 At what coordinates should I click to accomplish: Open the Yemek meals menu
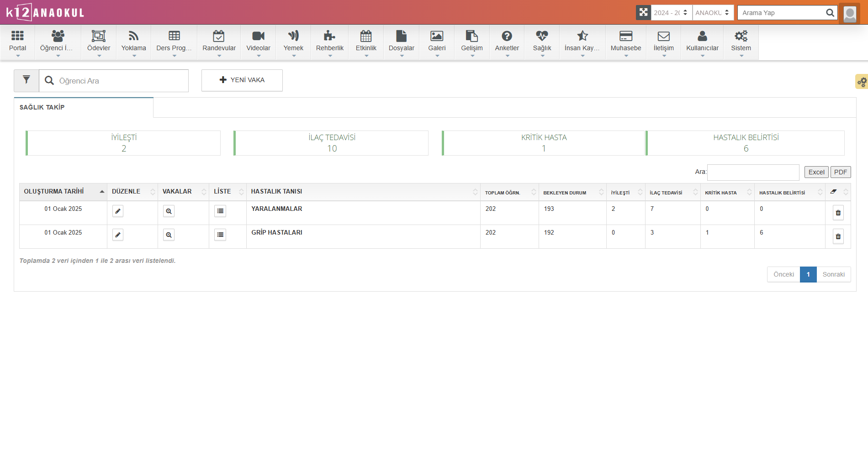click(293, 42)
